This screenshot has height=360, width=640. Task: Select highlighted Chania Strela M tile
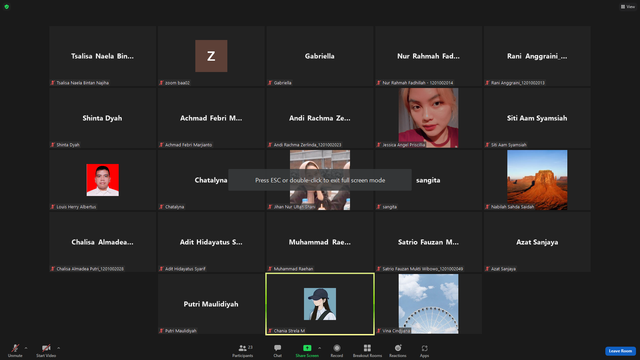320,304
